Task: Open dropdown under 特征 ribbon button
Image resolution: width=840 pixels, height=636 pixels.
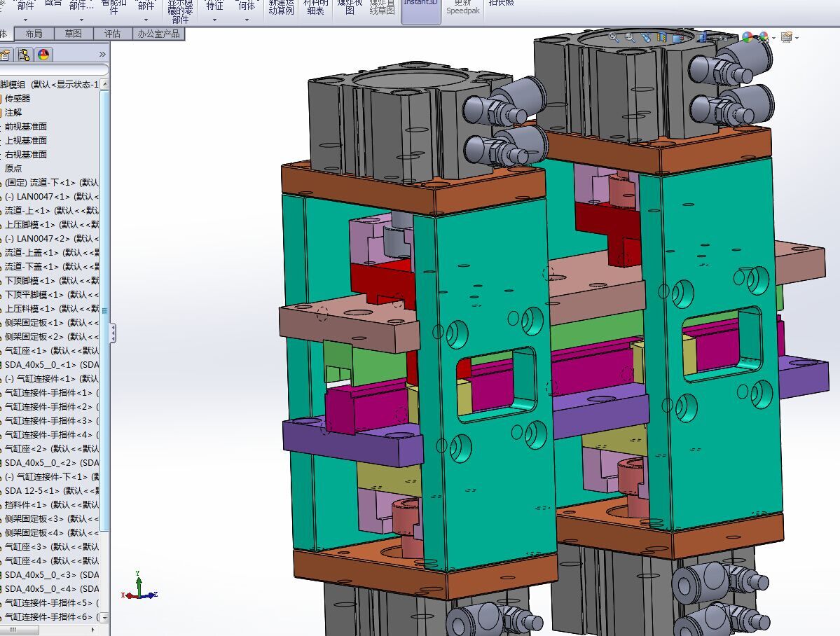Action: tap(214, 20)
